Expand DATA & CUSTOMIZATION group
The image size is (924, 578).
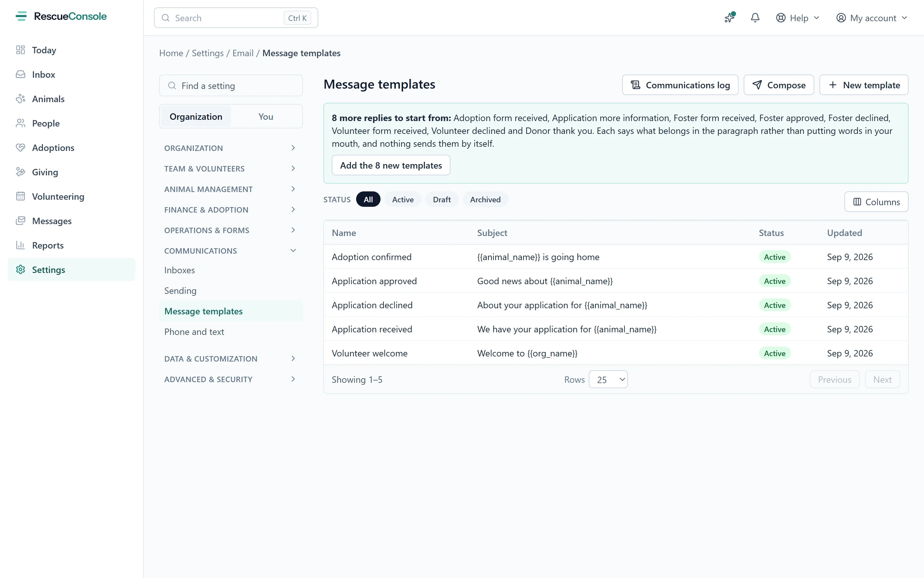pos(231,359)
